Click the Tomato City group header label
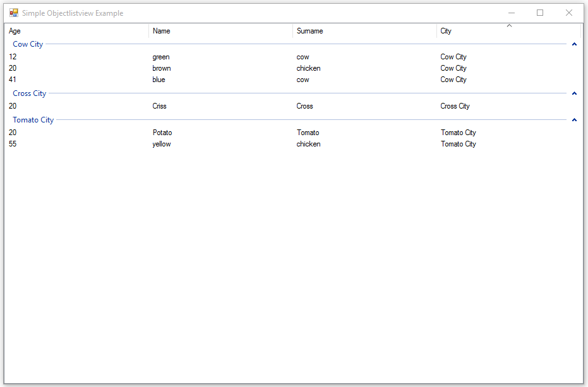This screenshot has height=387, width=588. coord(33,120)
